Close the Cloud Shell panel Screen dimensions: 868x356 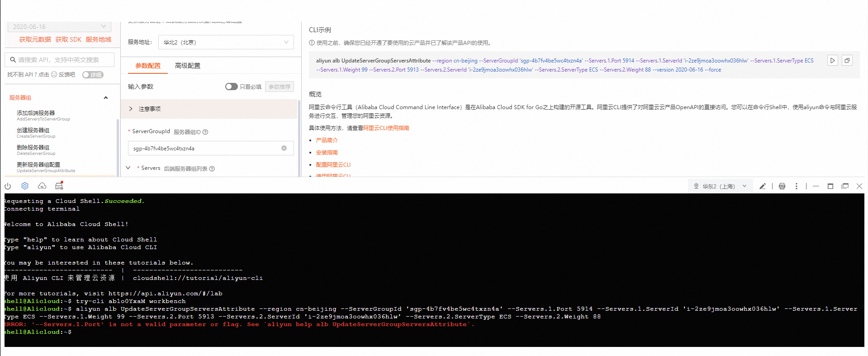click(859, 186)
